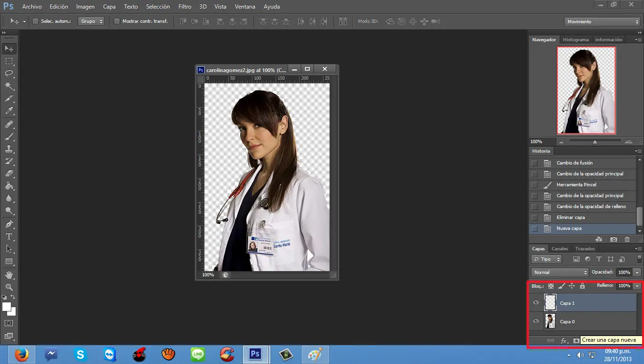The width and height of the screenshot is (644, 364).
Task: Filter layers by adjustment layer icon
Action: click(x=588, y=259)
